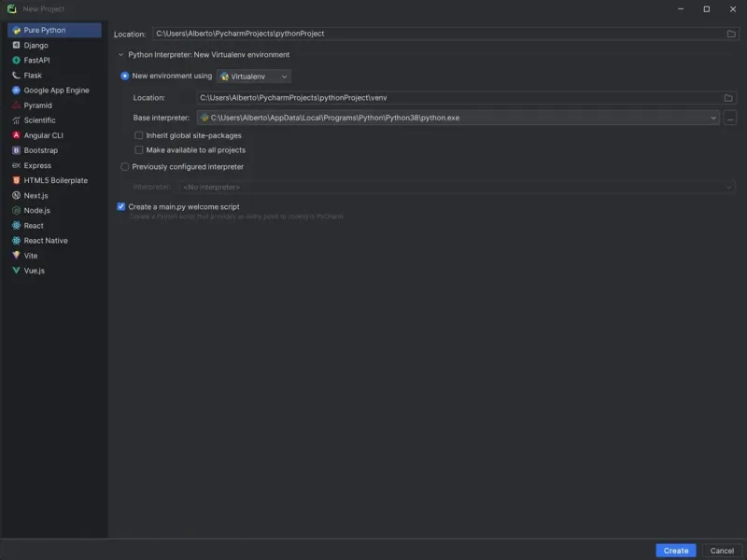The width and height of the screenshot is (747, 560).
Task: Click the Google App Engine icon
Action: [x=16, y=90]
